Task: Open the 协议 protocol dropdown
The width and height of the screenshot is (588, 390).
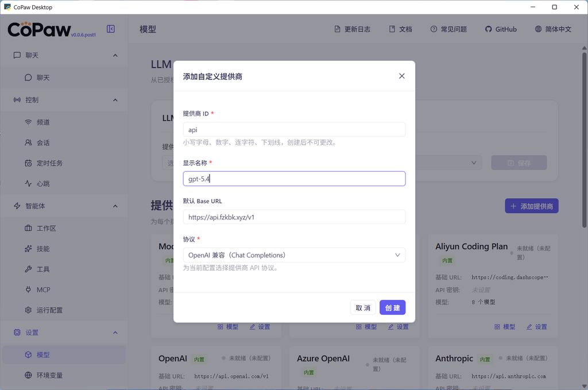Action: pos(294,255)
